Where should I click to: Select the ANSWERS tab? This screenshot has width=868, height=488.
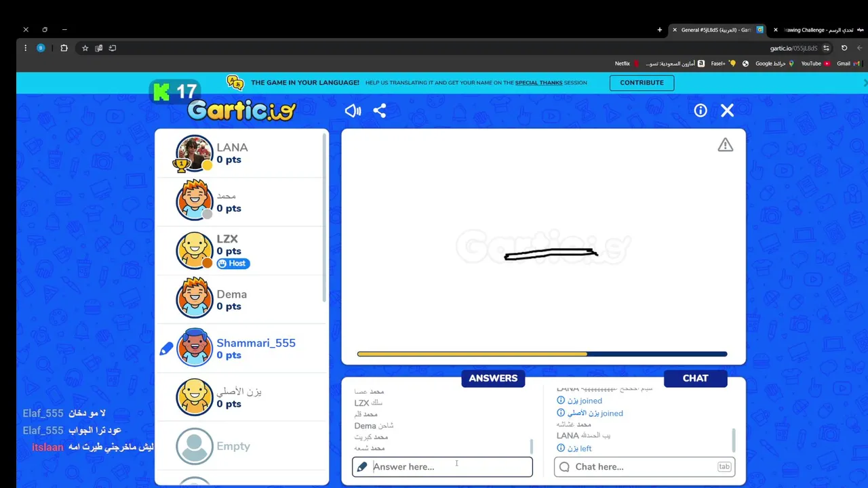point(493,378)
